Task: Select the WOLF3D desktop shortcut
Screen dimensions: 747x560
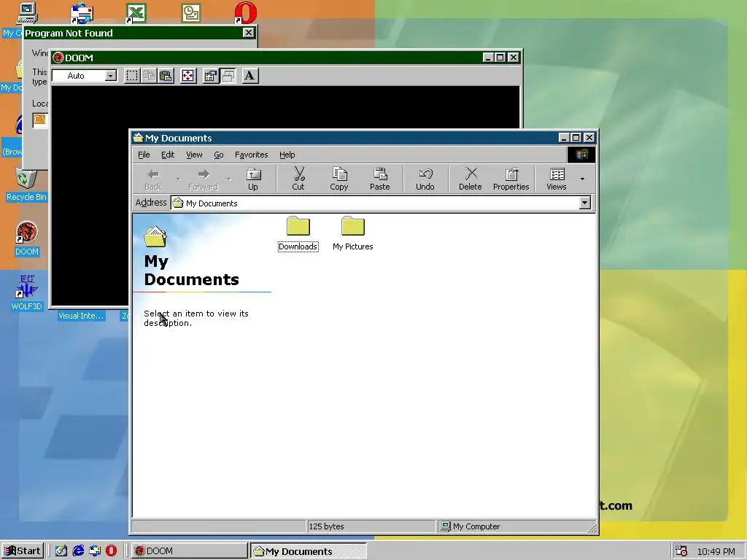Action: 27,292
